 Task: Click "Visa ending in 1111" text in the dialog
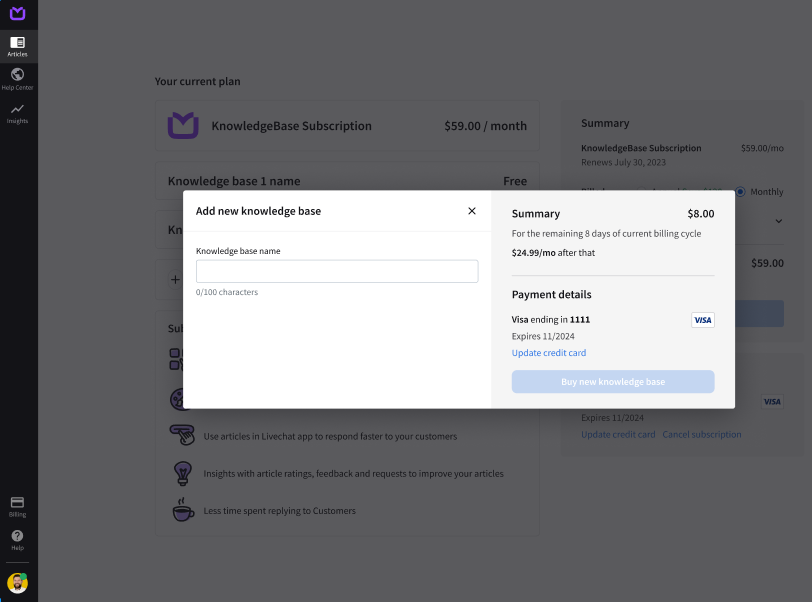[550, 320]
